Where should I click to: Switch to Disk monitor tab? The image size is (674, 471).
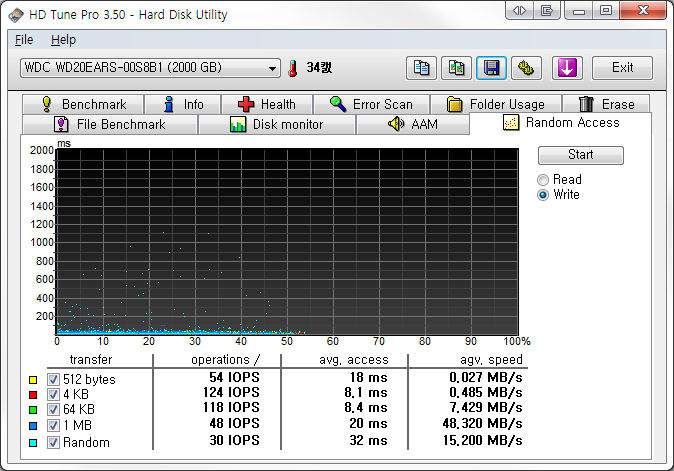point(277,125)
